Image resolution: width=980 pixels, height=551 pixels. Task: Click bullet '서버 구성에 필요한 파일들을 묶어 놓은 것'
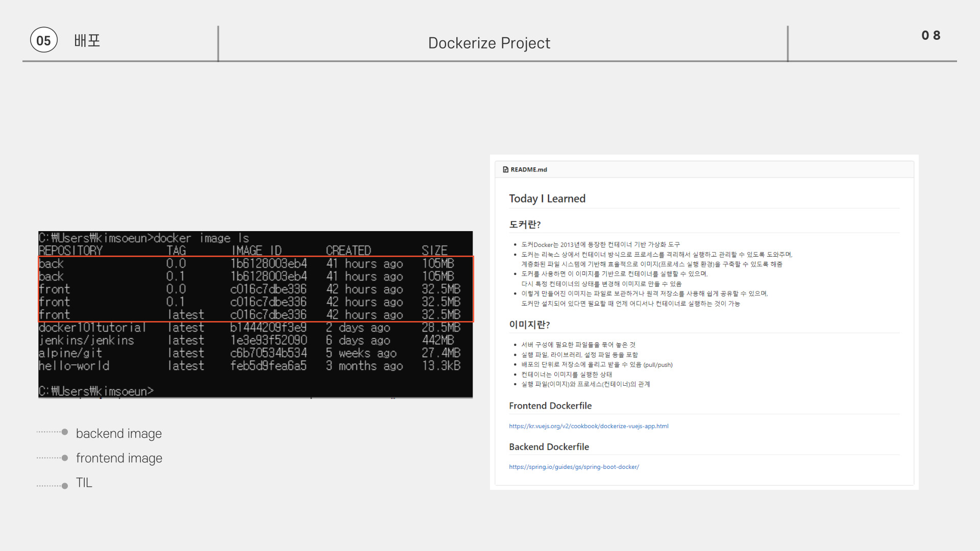pos(578,345)
